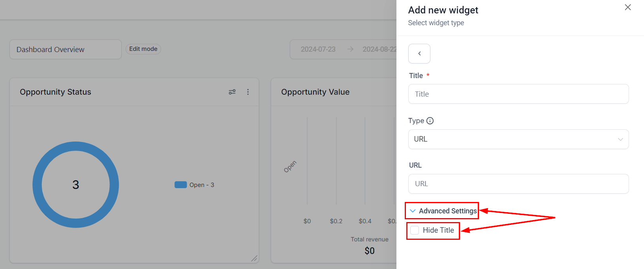Click the Title input field

518,94
